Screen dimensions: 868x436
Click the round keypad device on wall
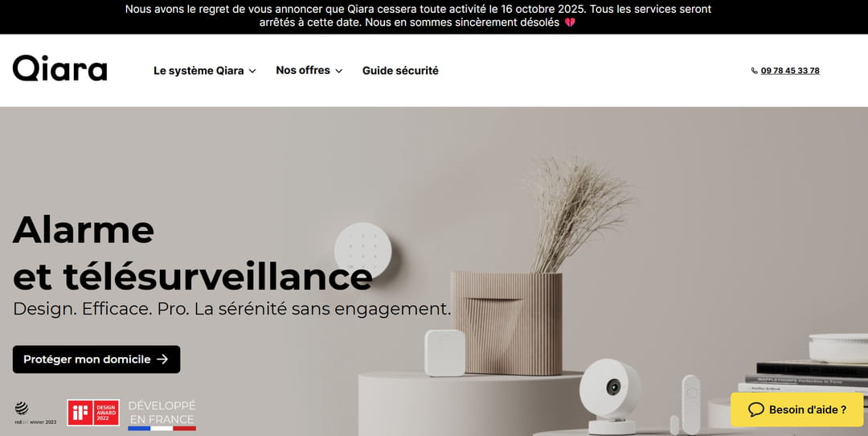coord(363,250)
